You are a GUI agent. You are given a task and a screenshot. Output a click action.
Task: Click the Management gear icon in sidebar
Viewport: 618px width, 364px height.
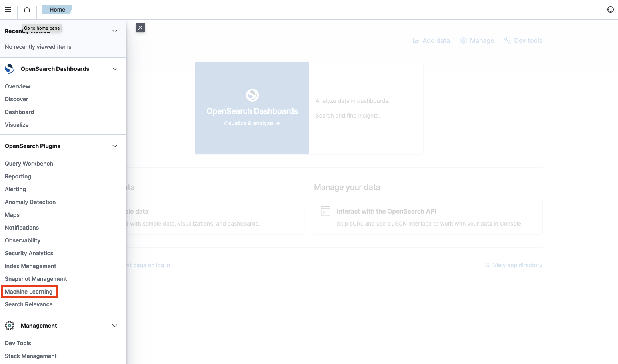pyautogui.click(x=9, y=325)
